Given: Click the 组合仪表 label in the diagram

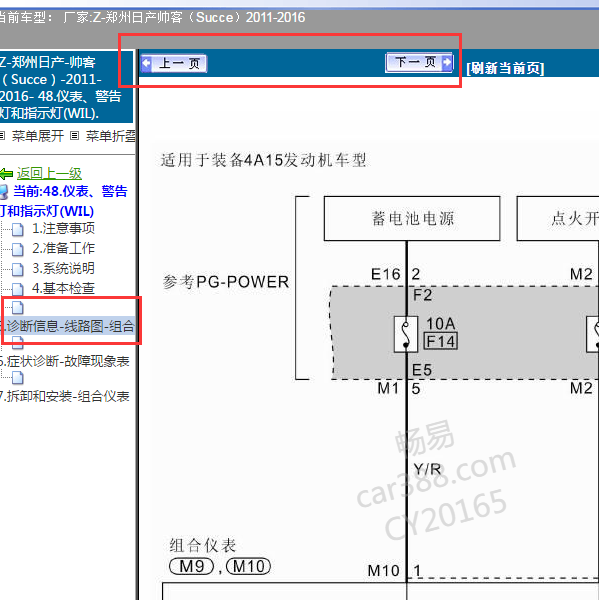Looking at the screenshot, I should pyautogui.click(x=203, y=546).
